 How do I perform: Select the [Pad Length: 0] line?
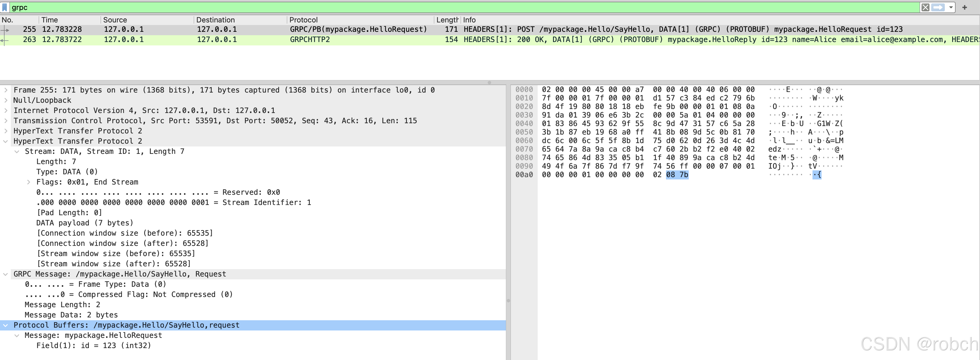69,213
